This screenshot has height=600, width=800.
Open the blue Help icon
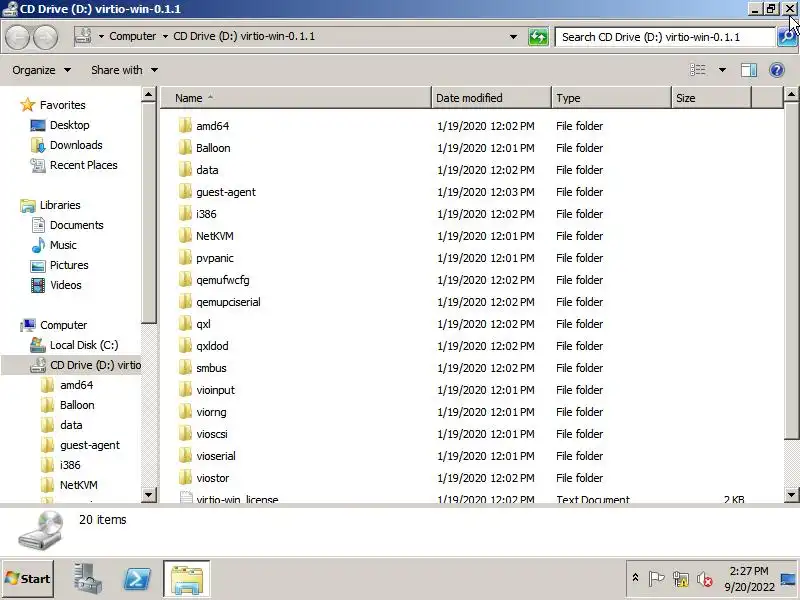click(777, 70)
